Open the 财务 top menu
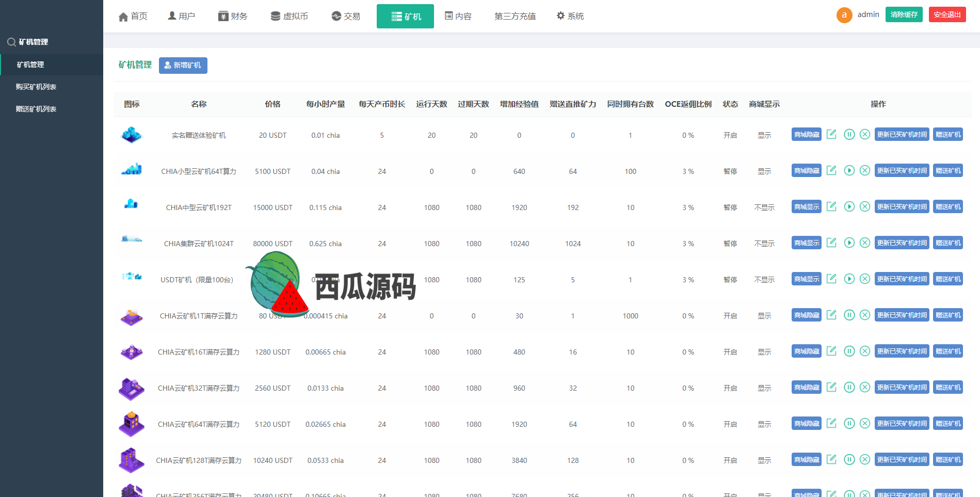 click(233, 17)
